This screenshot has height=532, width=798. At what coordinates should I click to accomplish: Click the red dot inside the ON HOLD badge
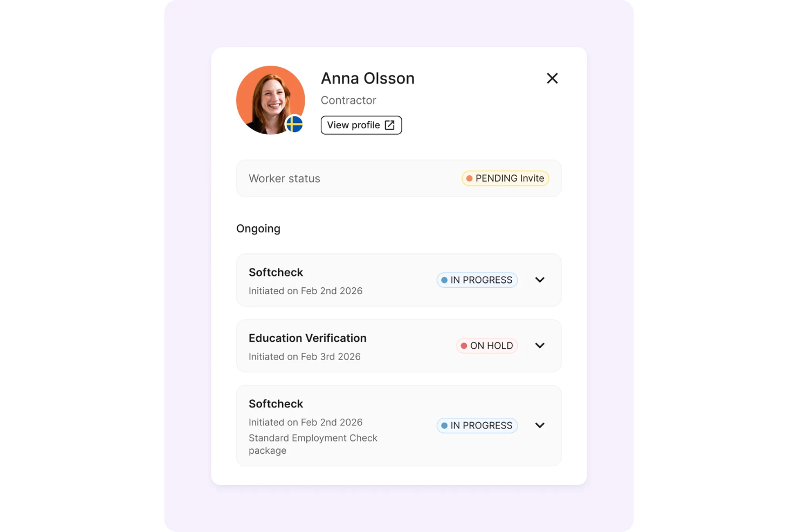tap(464, 346)
